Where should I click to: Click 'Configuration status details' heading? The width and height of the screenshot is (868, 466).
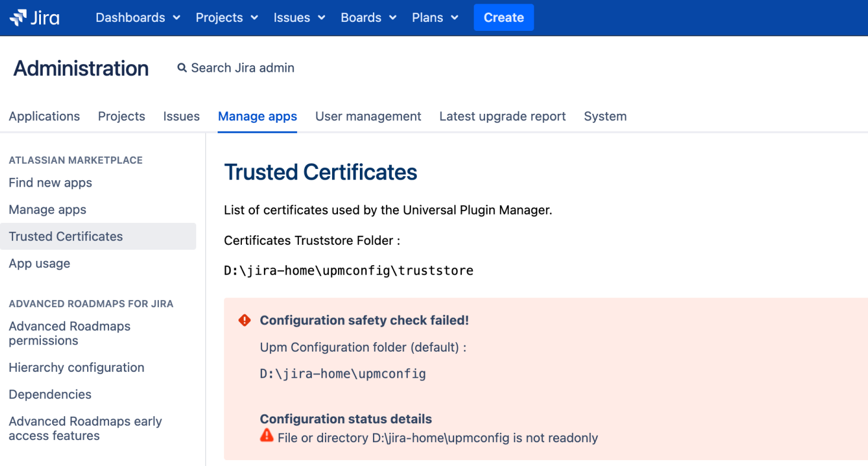pyautogui.click(x=346, y=419)
